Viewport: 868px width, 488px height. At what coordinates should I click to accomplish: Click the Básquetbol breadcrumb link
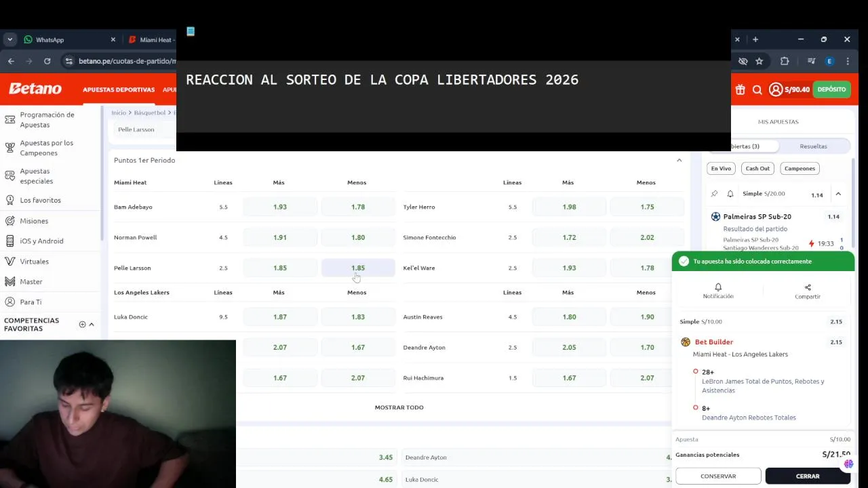point(150,113)
